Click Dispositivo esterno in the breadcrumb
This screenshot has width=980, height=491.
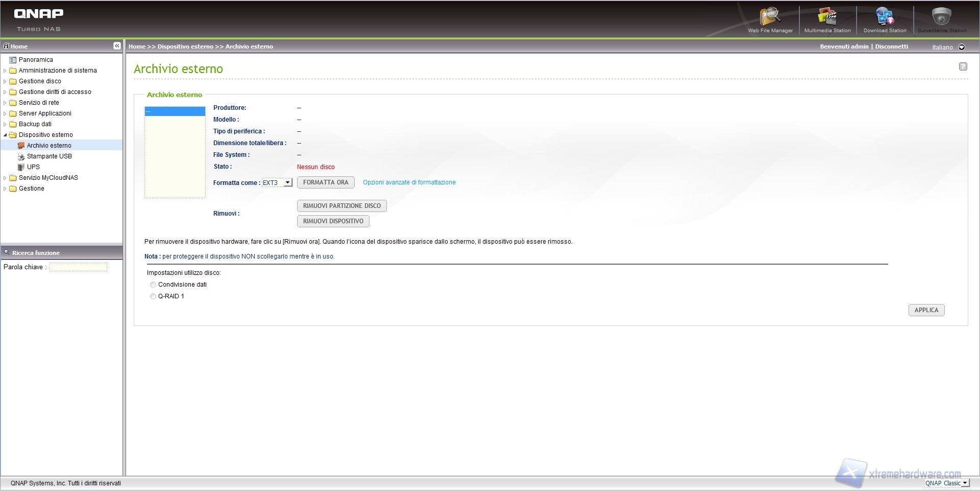(x=185, y=46)
